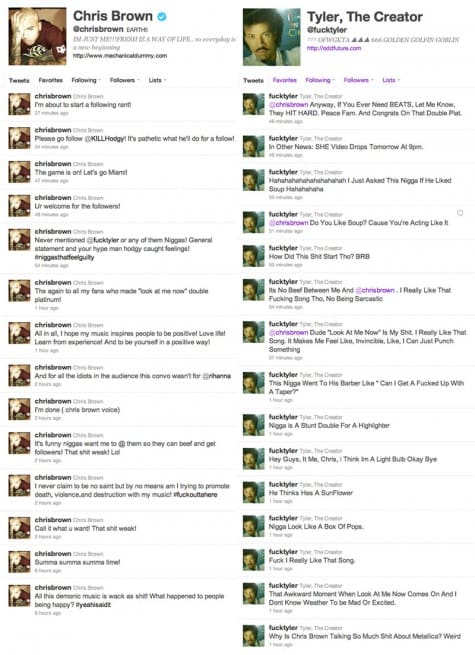Expand Chris Brown's Followers dropdown

point(124,80)
